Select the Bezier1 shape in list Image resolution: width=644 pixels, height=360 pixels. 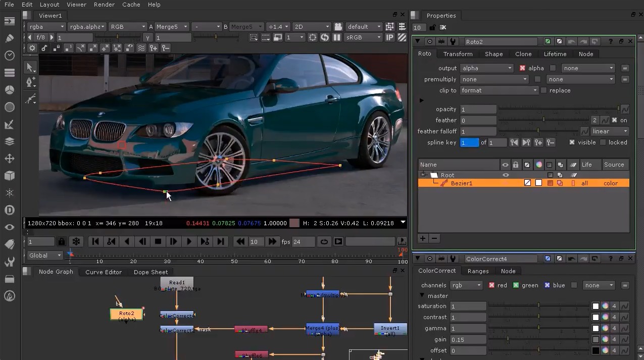[461, 183]
